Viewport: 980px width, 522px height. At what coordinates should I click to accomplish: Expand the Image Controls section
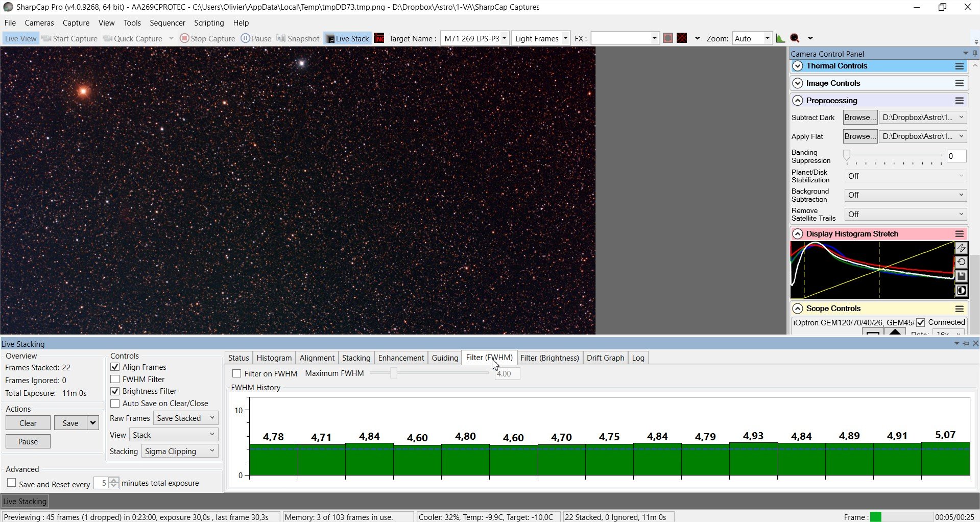pos(798,83)
